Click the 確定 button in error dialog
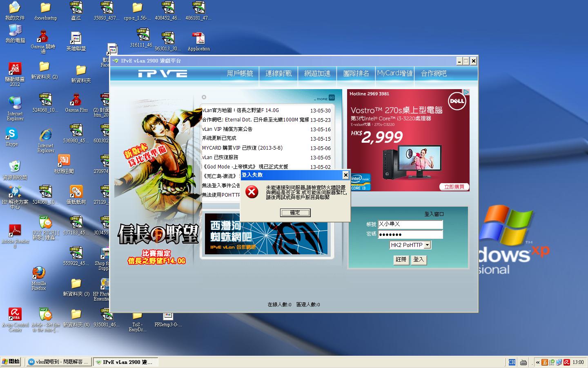This screenshot has height=368, width=588. (295, 213)
